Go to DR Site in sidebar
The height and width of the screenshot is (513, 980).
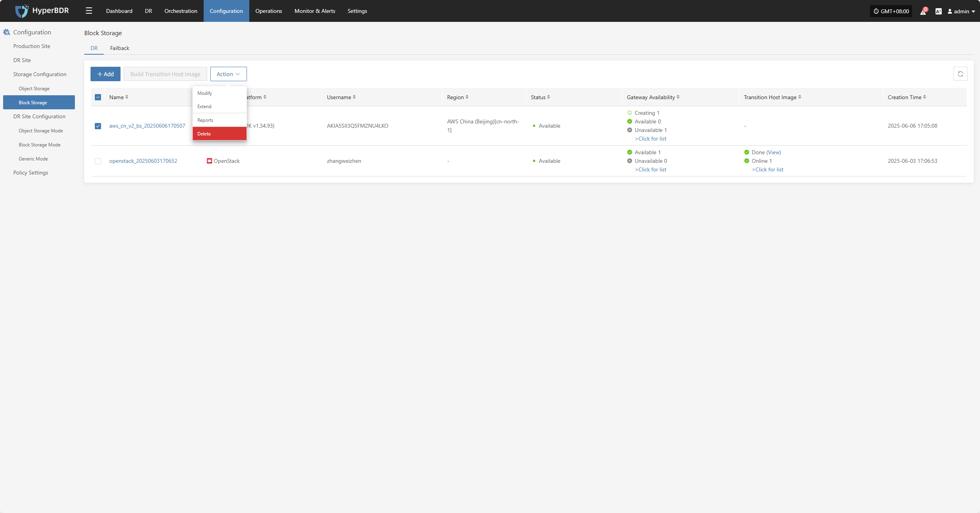tap(22, 60)
